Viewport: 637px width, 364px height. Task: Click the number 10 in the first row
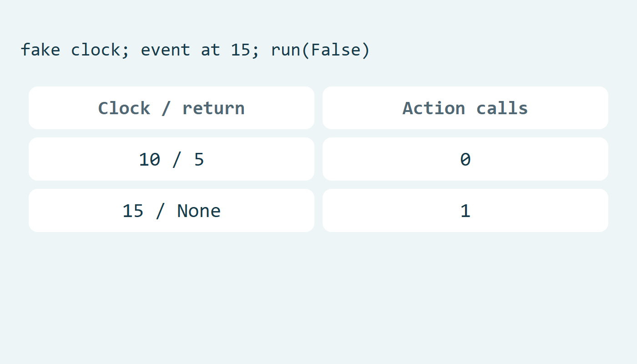tap(150, 160)
